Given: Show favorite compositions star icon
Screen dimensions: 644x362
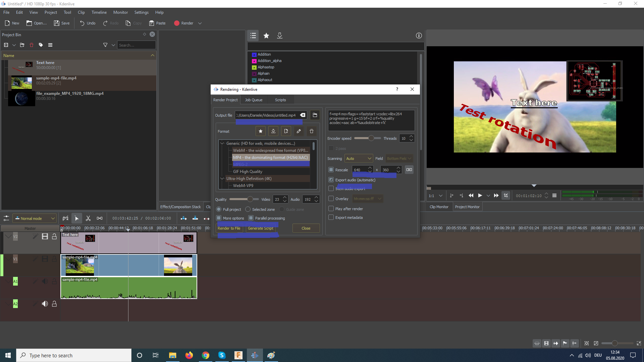Looking at the screenshot, I should tap(266, 36).
